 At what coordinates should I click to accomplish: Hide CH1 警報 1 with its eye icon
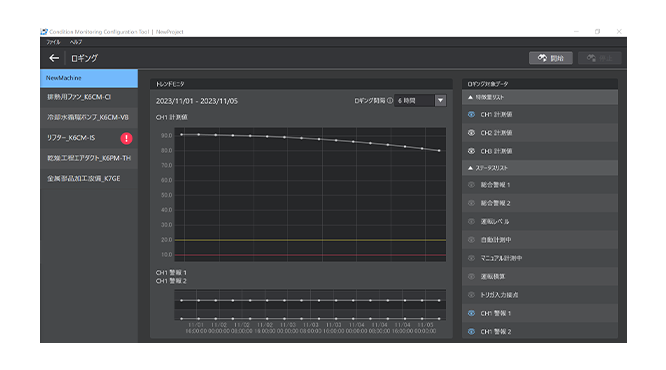[x=471, y=313]
